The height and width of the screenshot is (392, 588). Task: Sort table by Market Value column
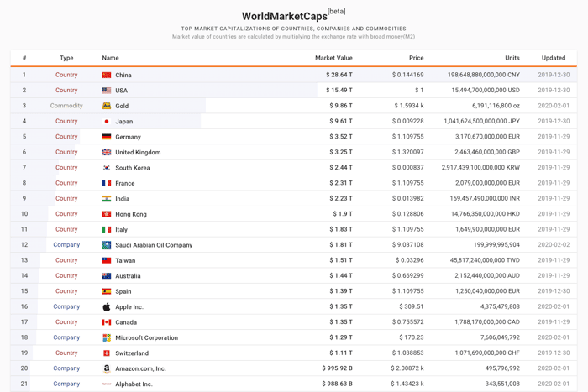(x=333, y=58)
